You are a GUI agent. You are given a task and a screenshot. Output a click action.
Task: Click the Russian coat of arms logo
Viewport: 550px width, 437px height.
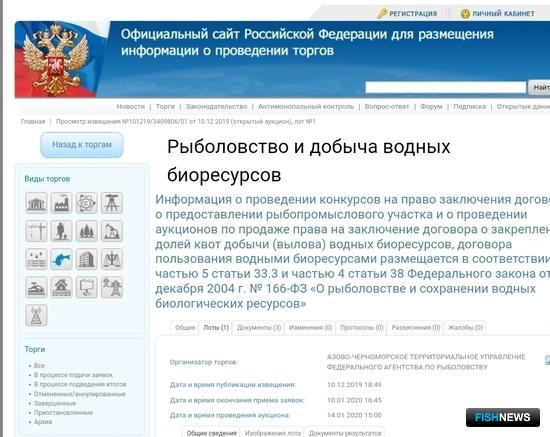(x=56, y=59)
